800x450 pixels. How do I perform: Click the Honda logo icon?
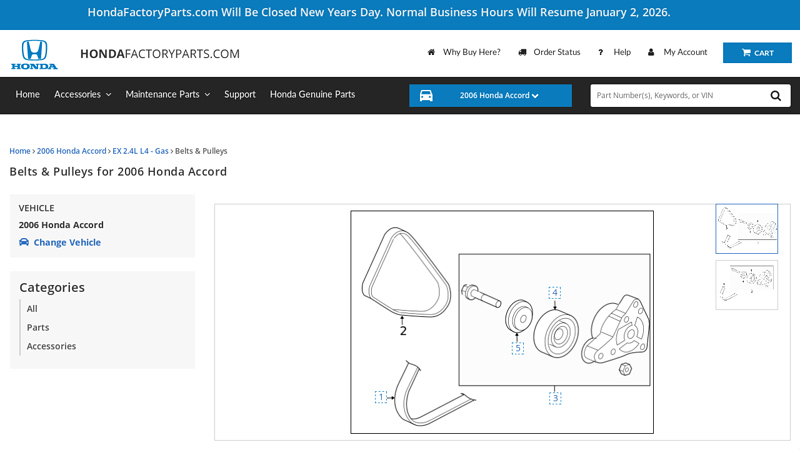[x=34, y=54]
